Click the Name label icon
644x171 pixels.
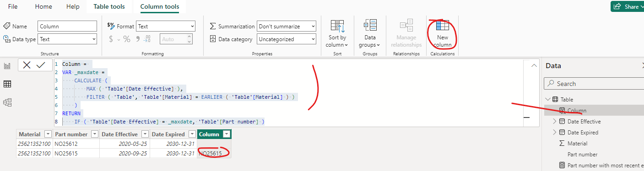[x=6, y=27]
